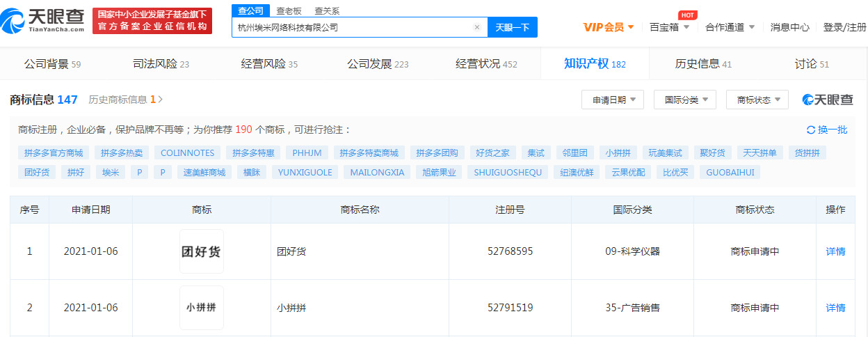Click the 云果优配 tag
The width and height of the screenshot is (868, 337).
[x=628, y=172]
